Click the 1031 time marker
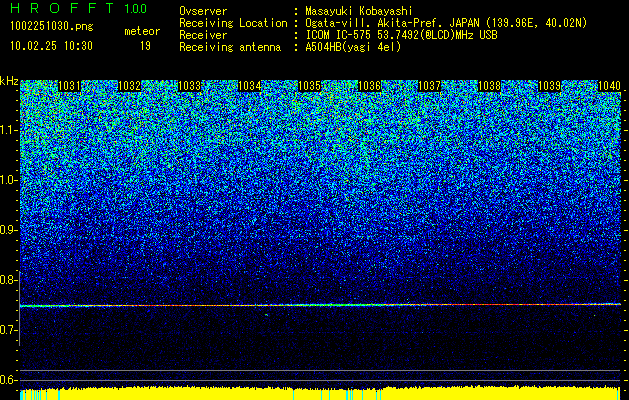This screenshot has width=629, height=400. (69, 86)
